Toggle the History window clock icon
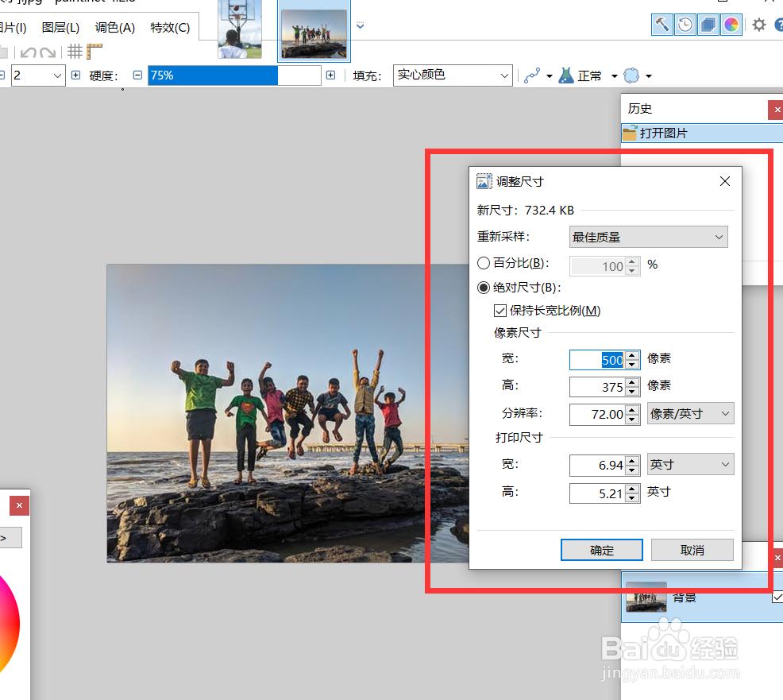This screenshot has height=700, width=783. (685, 25)
